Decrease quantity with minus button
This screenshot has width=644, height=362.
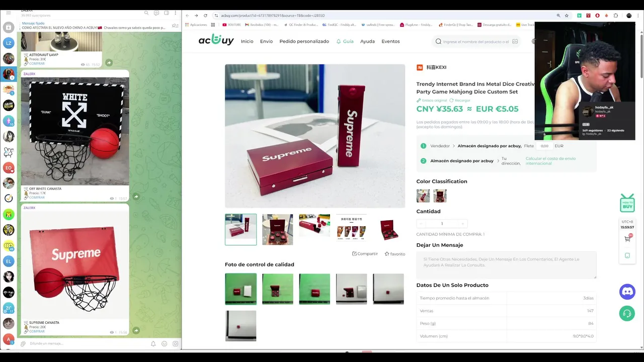pos(421,224)
